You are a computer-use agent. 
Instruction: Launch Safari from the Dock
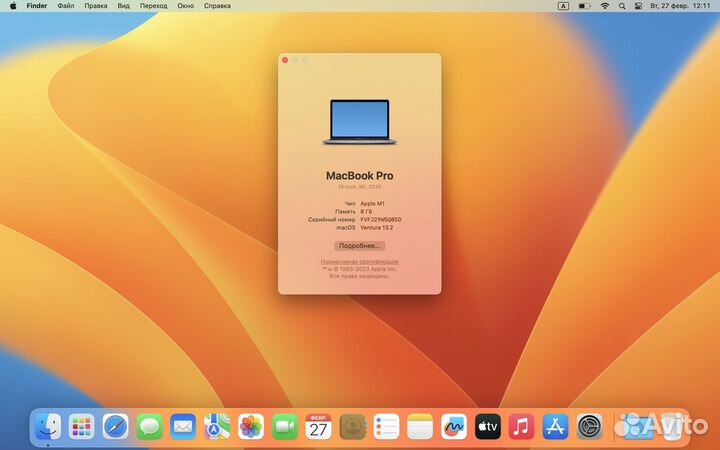click(x=115, y=427)
